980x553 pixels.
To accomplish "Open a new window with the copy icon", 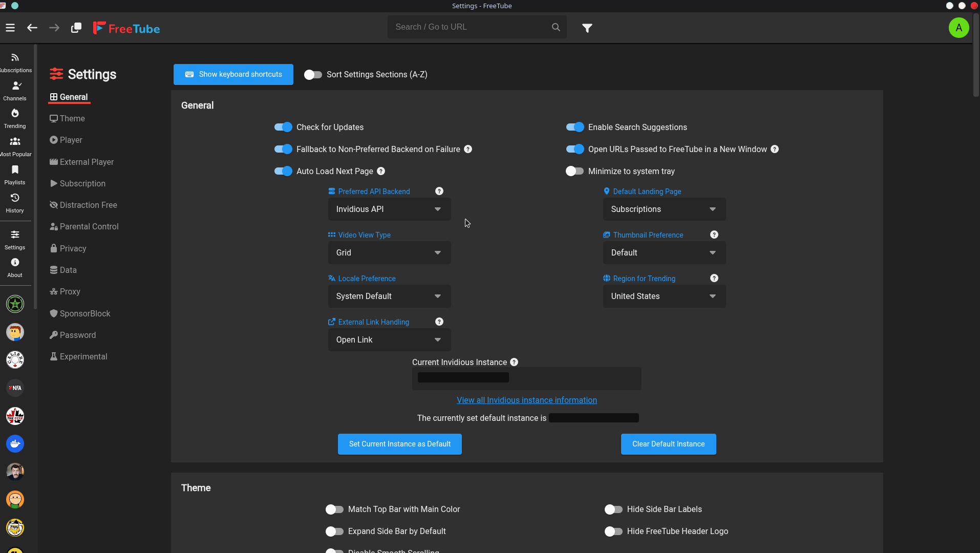I will click(76, 28).
